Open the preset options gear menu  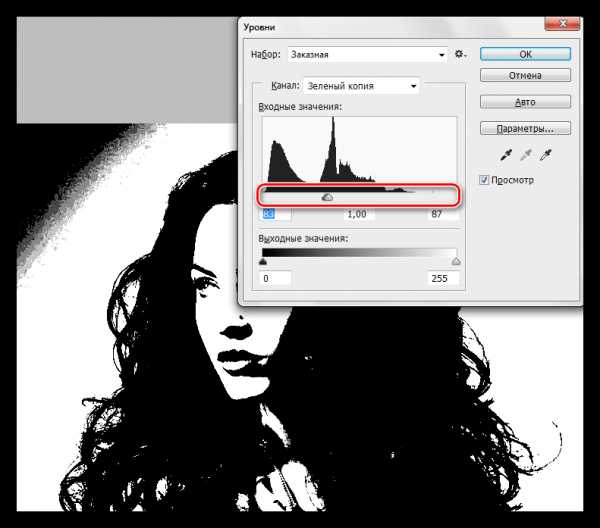(460, 54)
